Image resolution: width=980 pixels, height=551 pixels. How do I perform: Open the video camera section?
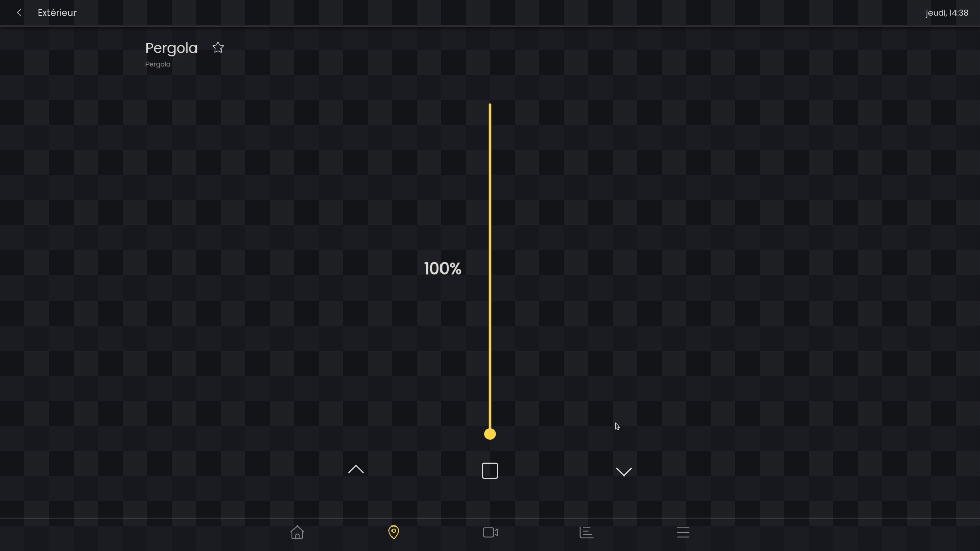click(491, 533)
